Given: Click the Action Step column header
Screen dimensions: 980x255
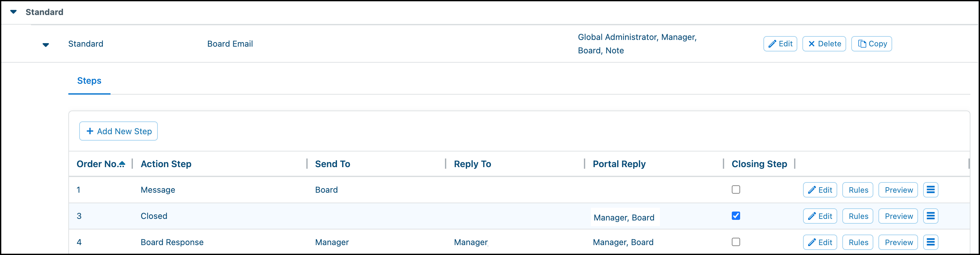Looking at the screenshot, I should click(166, 164).
